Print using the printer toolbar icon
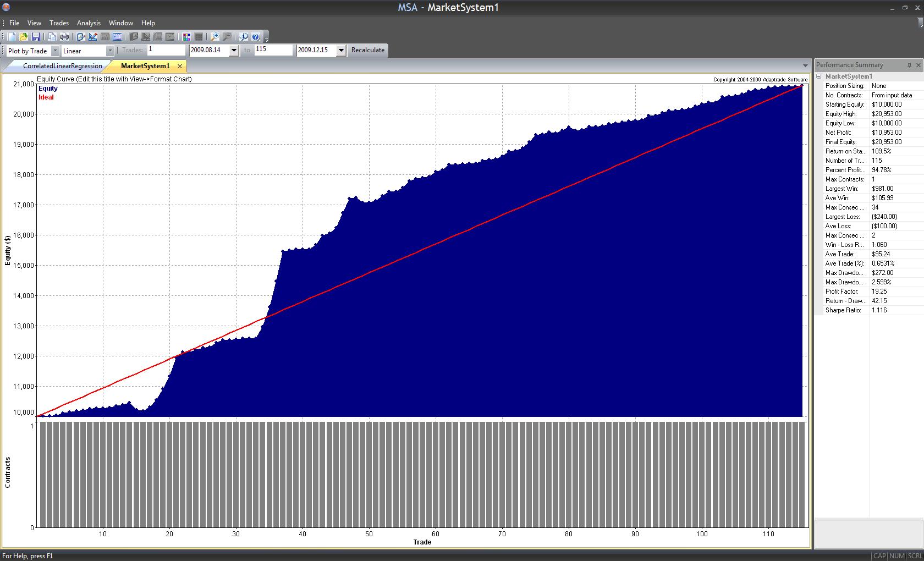Viewport: 924px width, 561px height. [64, 37]
